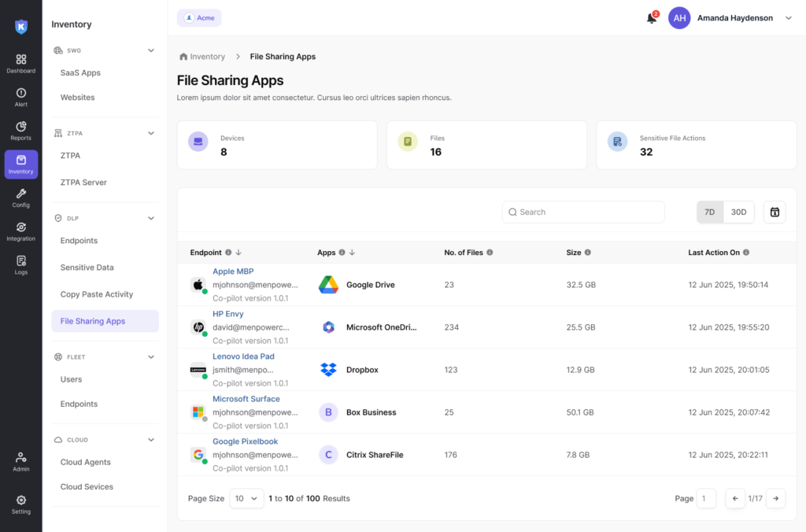Switch time range to 30D
806x532 pixels.
pyautogui.click(x=738, y=212)
